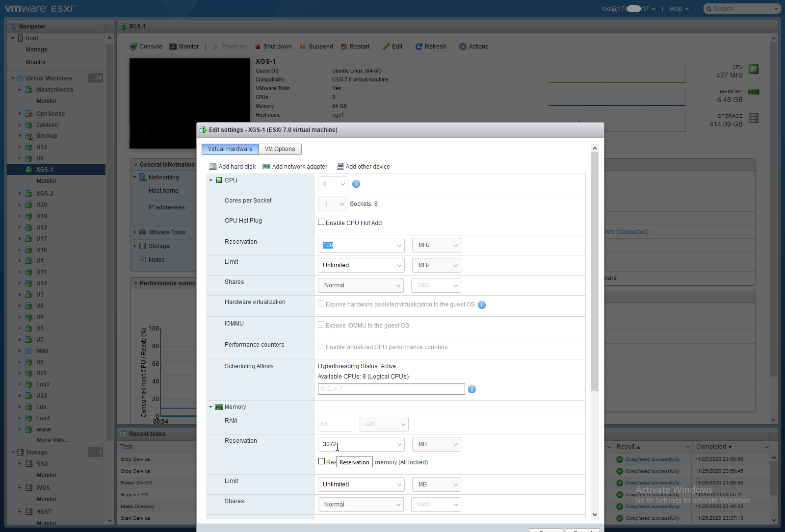Screen dimensions: 785x532
Task: Collapse the CPU section expander
Action: point(211,180)
